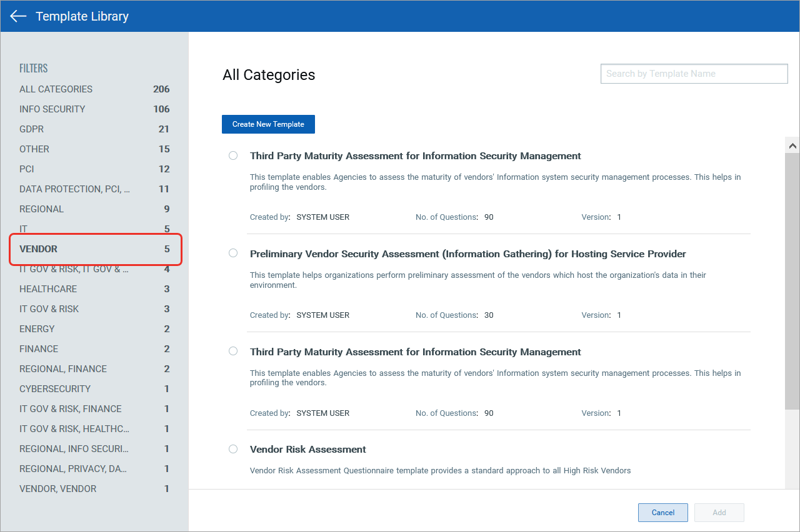Select the Vendor Risk Assessment radio button
Image resolution: width=800 pixels, height=532 pixels.
233,449
